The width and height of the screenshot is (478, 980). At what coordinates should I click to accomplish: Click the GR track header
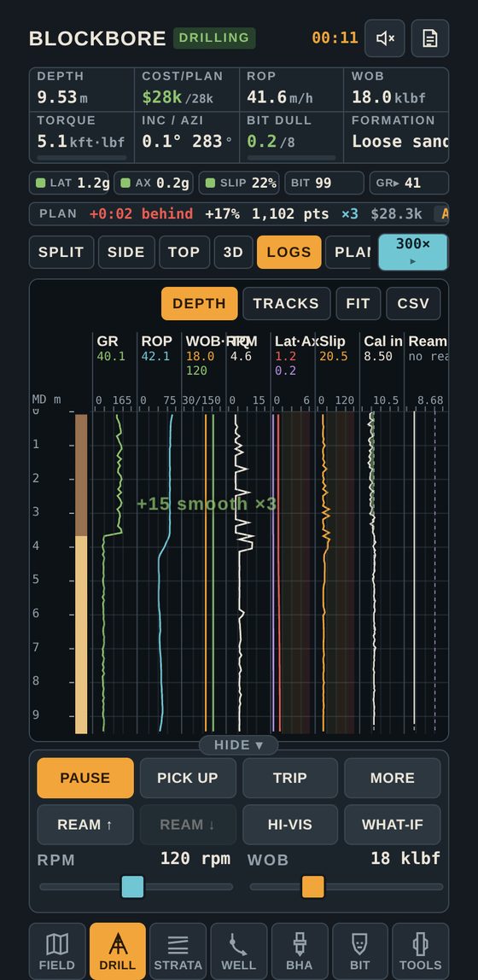pos(108,341)
